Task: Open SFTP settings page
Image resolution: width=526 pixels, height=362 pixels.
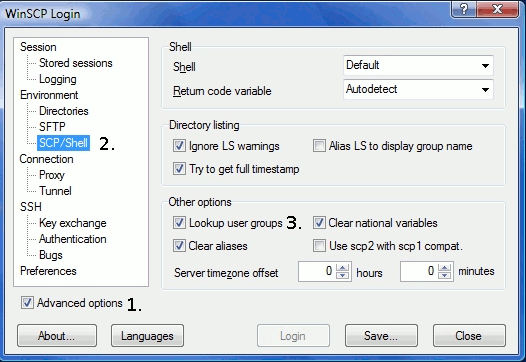Action: coord(52,127)
